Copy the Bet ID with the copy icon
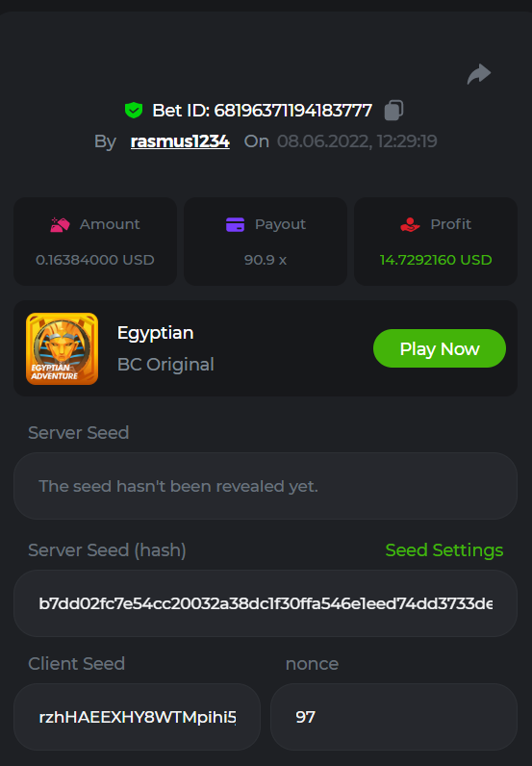Image resolution: width=532 pixels, height=766 pixels. 393,110
